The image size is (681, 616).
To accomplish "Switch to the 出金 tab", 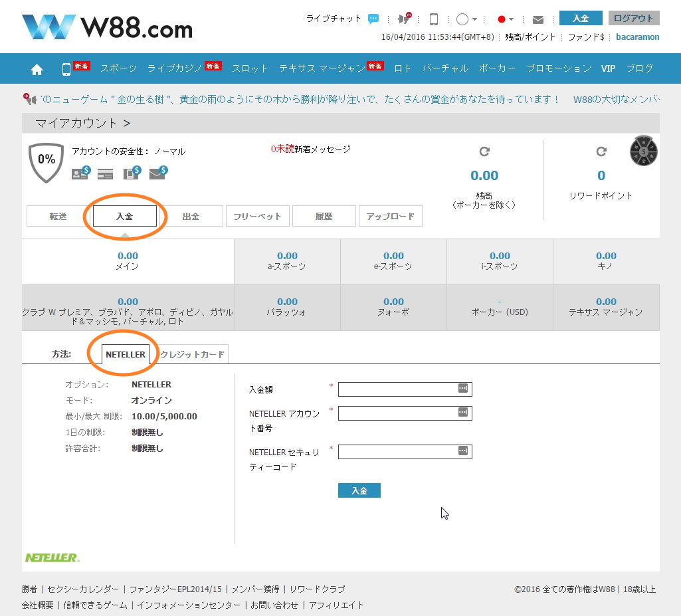I will [191, 216].
